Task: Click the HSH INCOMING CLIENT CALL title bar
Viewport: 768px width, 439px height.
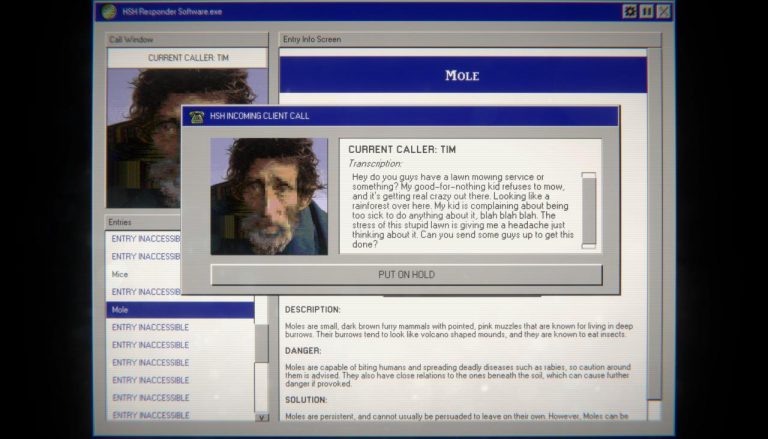Action: click(400, 116)
